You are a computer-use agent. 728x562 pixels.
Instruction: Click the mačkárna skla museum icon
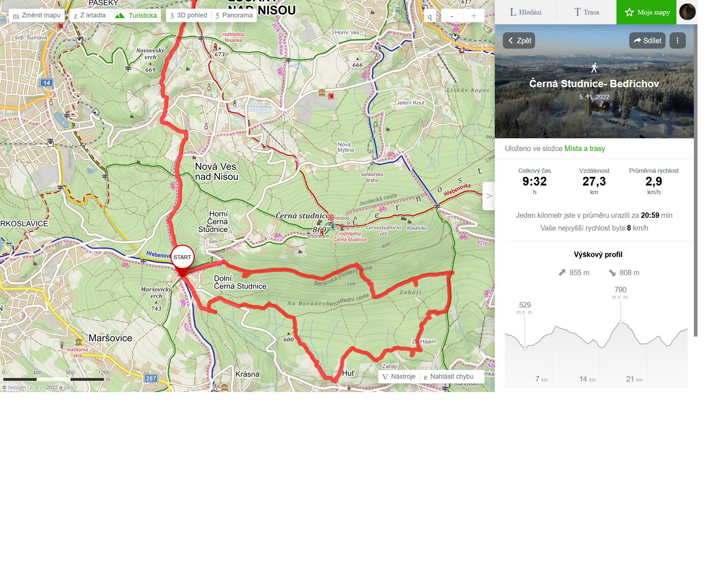(78, 342)
